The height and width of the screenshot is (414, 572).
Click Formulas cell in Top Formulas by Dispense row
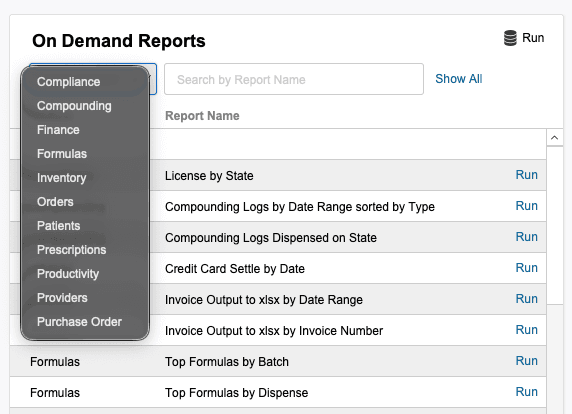55,393
